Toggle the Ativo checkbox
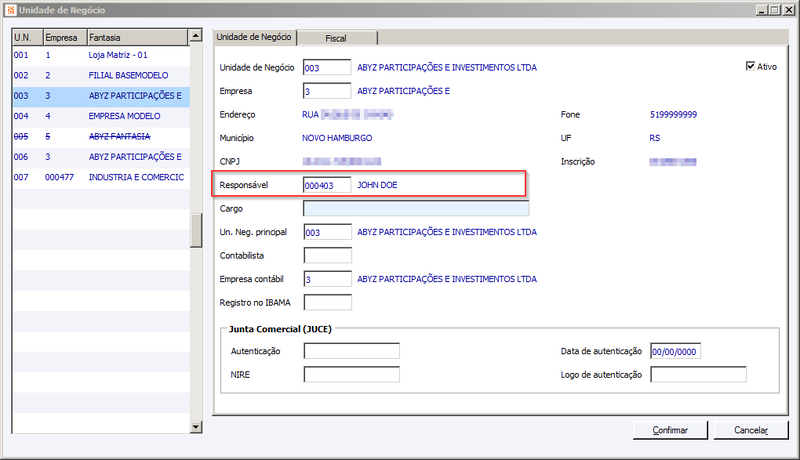Screen dimensions: 800x460 [750, 66]
